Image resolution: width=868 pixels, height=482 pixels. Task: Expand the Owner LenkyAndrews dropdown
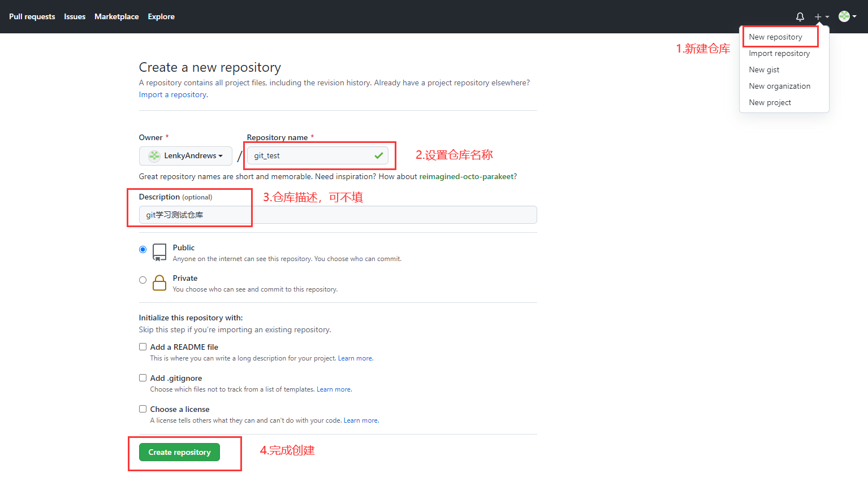click(x=185, y=155)
